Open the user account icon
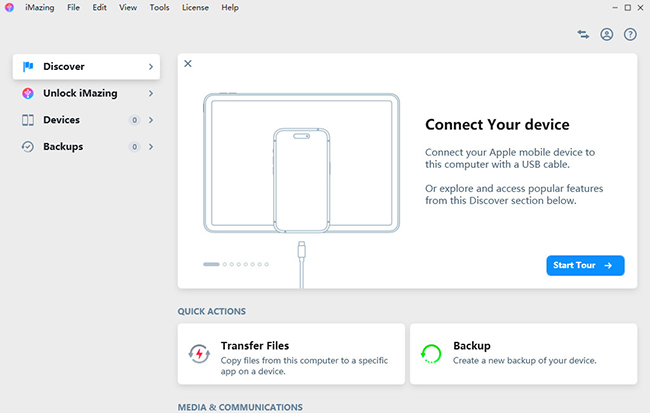Image resolution: width=650 pixels, height=413 pixels. pos(607,34)
